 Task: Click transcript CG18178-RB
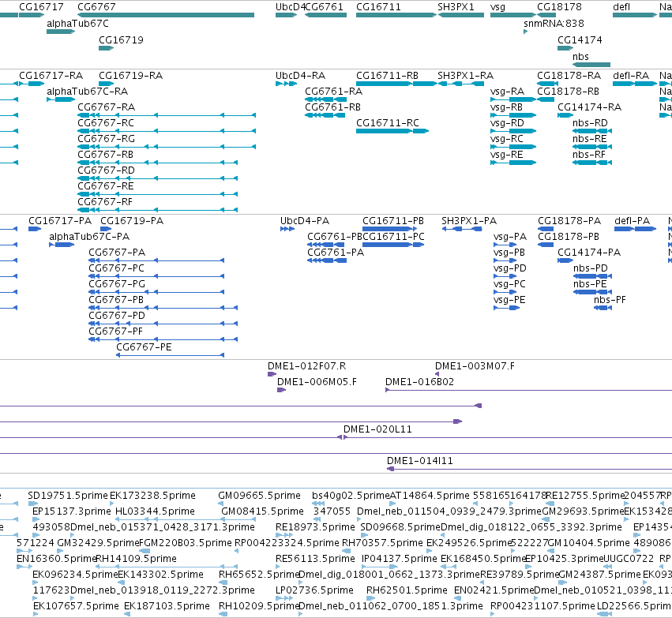[568, 92]
